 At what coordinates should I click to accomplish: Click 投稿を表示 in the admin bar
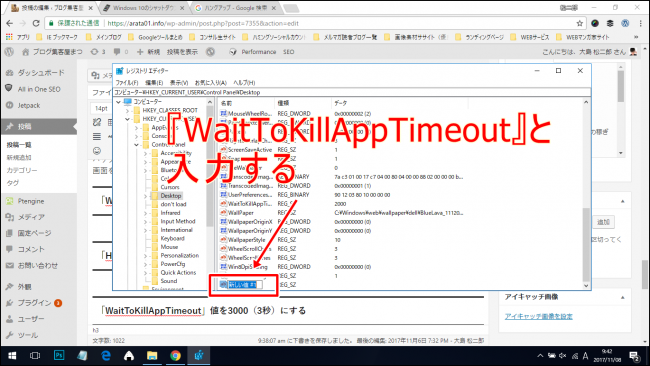coord(182,52)
